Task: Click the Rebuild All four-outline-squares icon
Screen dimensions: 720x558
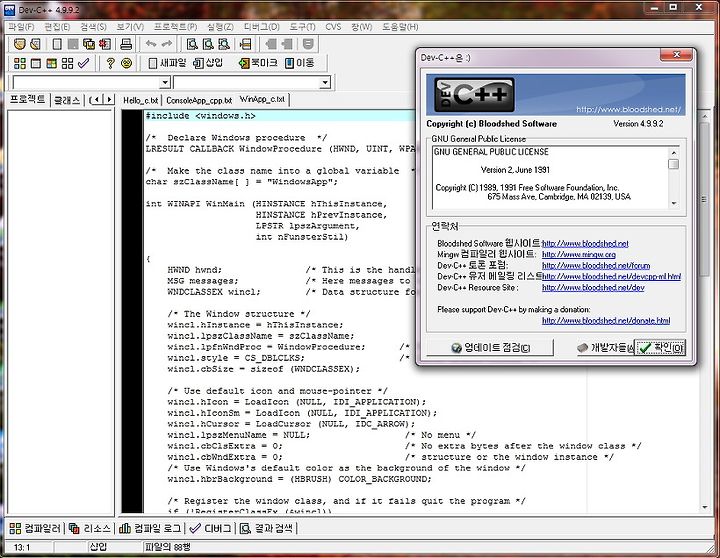Action: [x=68, y=63]
